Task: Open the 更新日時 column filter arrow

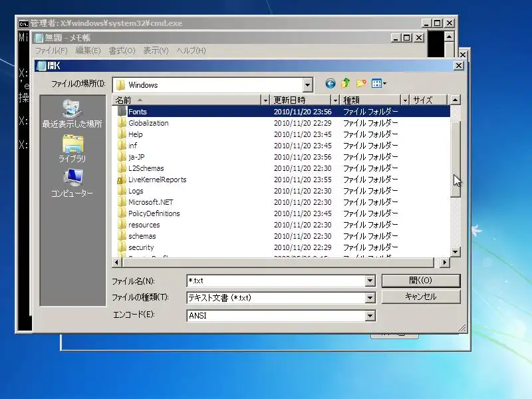Action: (x=335, y=100)
